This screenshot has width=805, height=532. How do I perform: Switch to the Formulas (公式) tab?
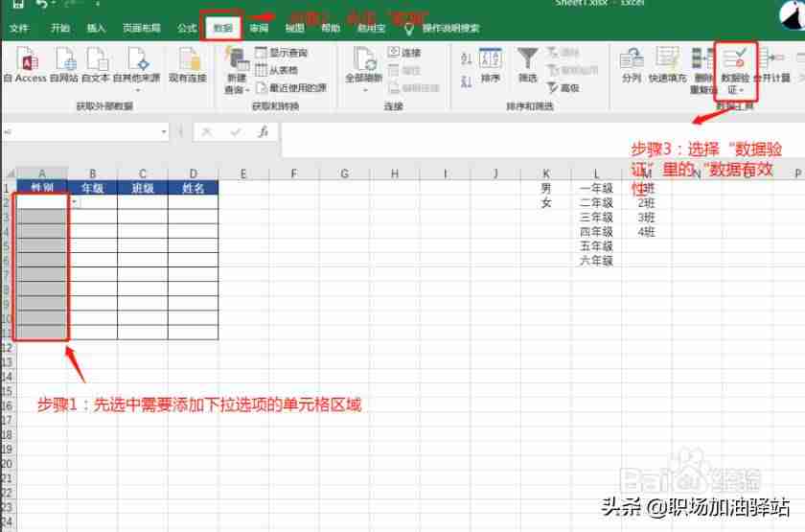click(187, 28)
